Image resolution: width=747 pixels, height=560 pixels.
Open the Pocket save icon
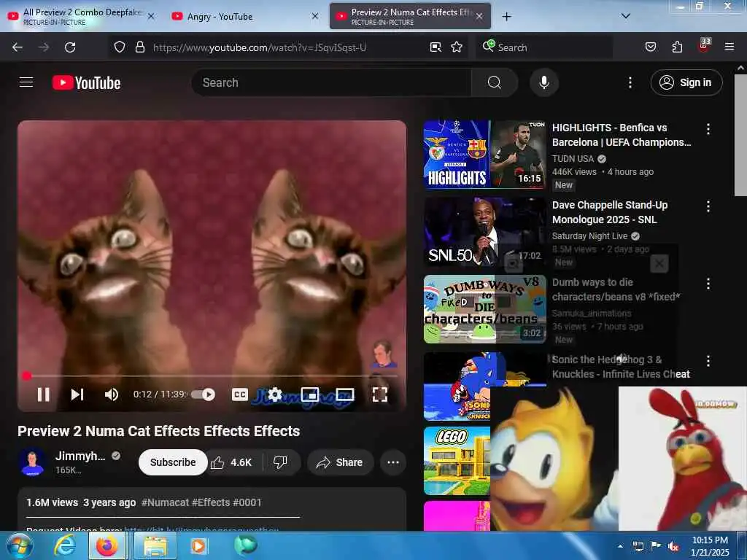point(650,47)
